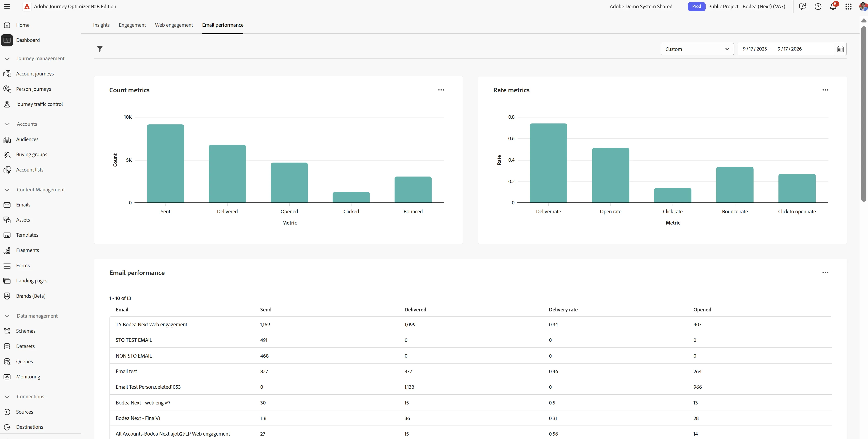Open the Custom date range dropdown
The height and width of the screenshot is (439, 868).
697,49
